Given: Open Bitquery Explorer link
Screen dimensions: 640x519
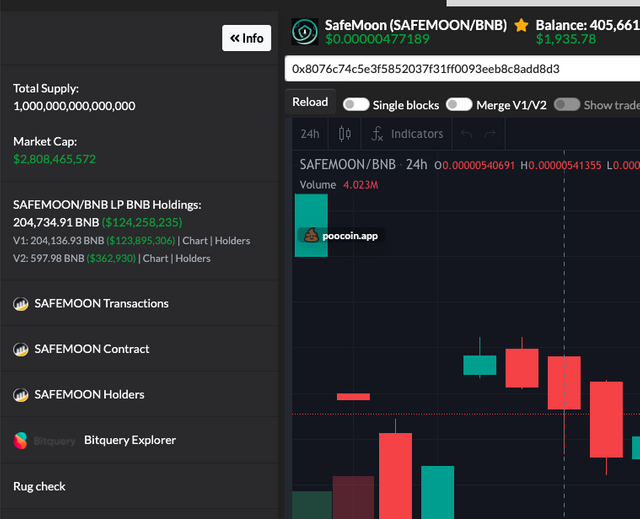Looking at the screenshot, I should pos(130,440).
